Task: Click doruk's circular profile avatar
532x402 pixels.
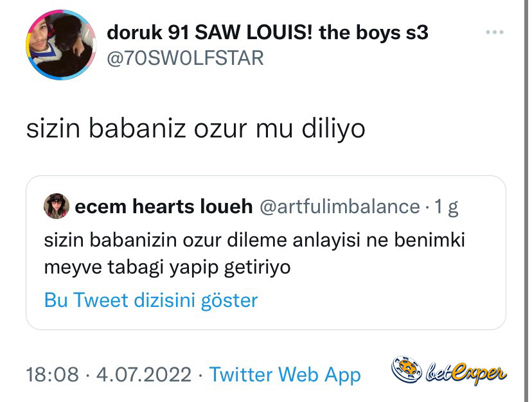Action: (61, 45)
